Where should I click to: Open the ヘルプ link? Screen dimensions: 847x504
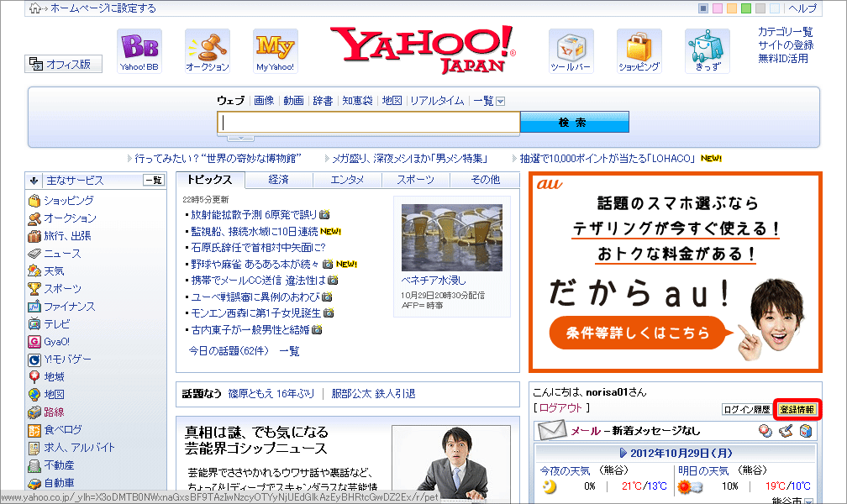pos(802,8)
